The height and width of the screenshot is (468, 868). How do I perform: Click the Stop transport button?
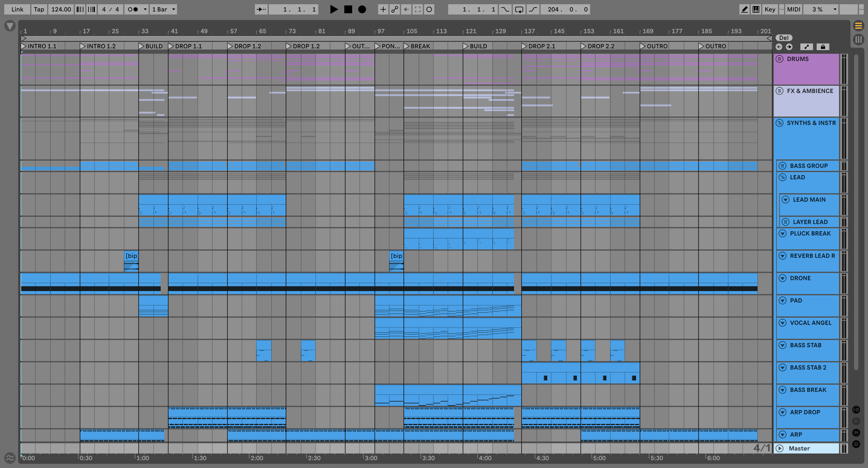(x=348, y=9)
